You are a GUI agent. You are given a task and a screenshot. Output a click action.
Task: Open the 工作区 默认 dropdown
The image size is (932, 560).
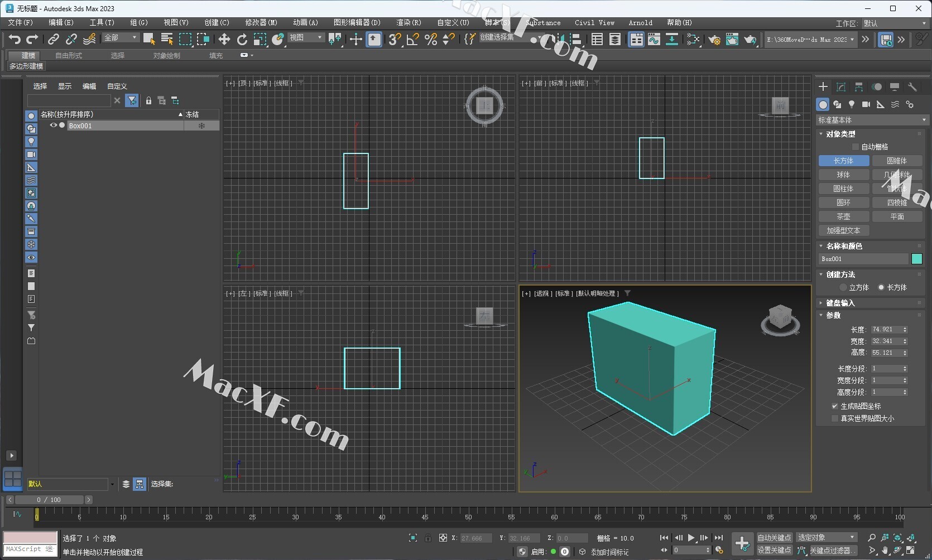click(x=895, y=23)
